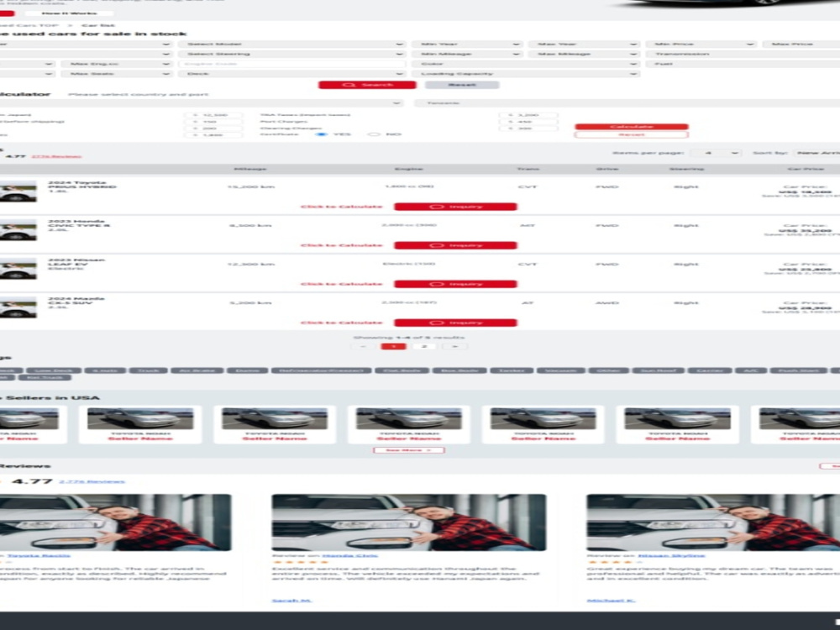840x630 pixels.
Task: Click to Calculate for the Honda Civic row
Action: [342, 245]
